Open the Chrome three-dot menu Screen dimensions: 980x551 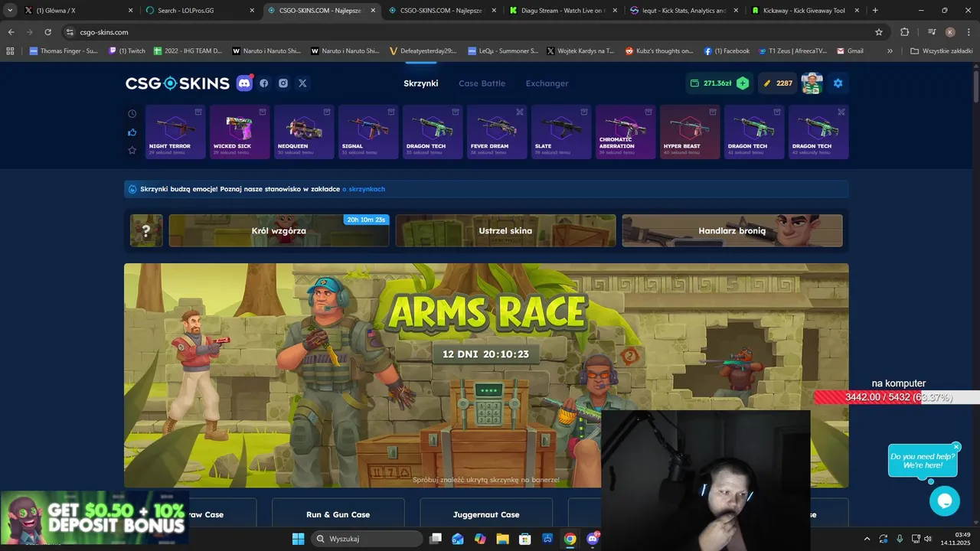tap(969, 32)
